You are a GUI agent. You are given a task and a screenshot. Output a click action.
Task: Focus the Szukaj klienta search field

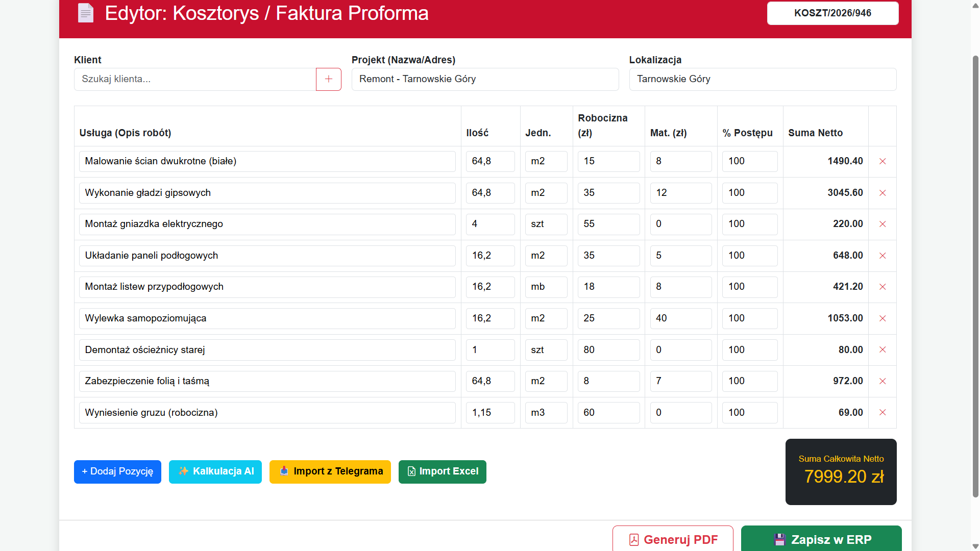(195, 79)
